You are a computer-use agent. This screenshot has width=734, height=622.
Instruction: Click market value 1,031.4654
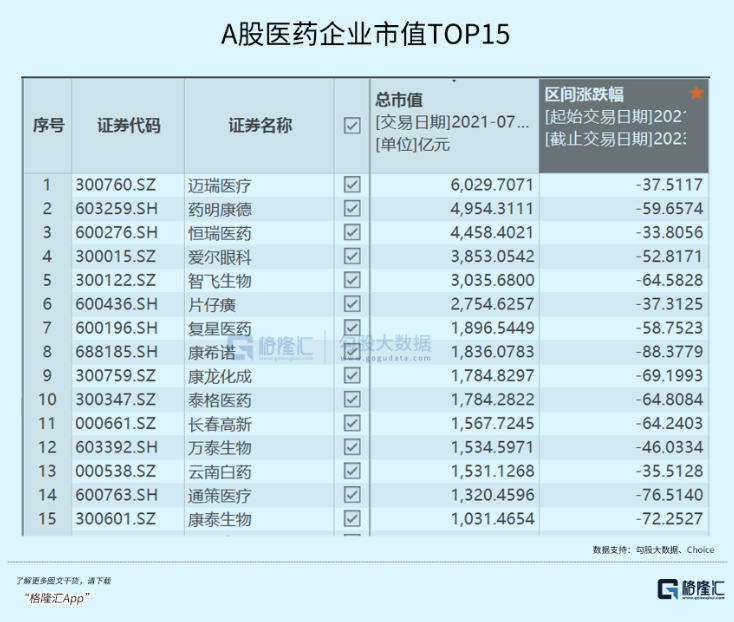pyautogui.click(x=492, y=519)
